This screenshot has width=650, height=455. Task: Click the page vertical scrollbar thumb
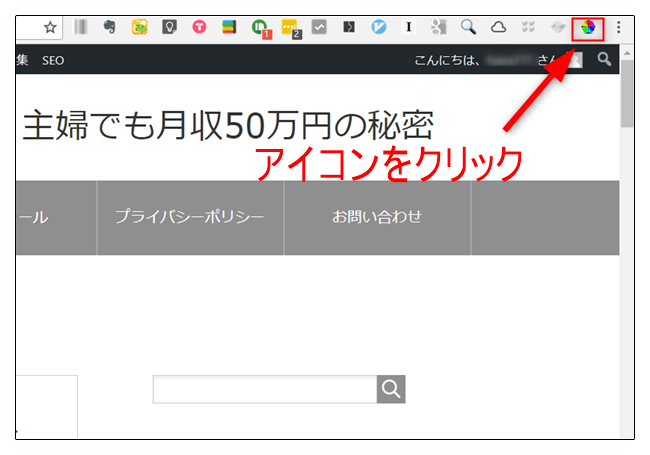point(627,94)
